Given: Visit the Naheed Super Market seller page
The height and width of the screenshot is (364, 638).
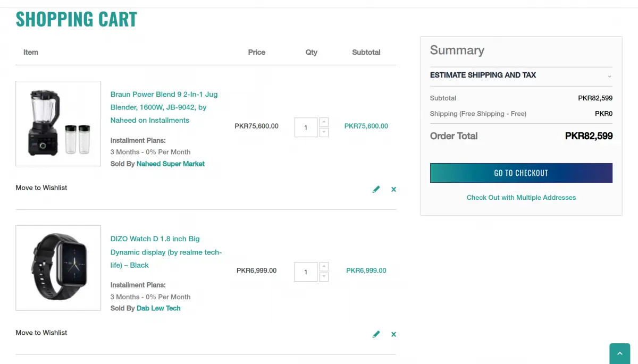Looking at the screenshot, I should click(x=170, y=164).
